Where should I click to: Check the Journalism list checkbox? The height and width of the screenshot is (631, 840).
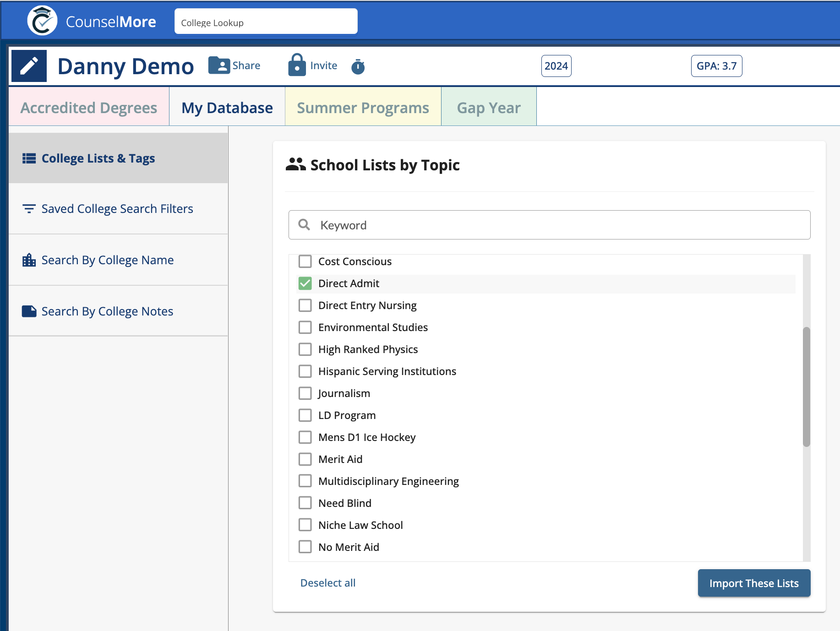305,393
